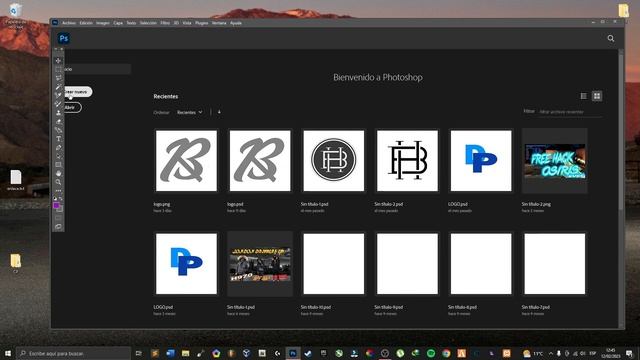The height and width of the screenshot is (360, 640).
Task: Open the Filtro menu
Action: [x=165, y=23]
